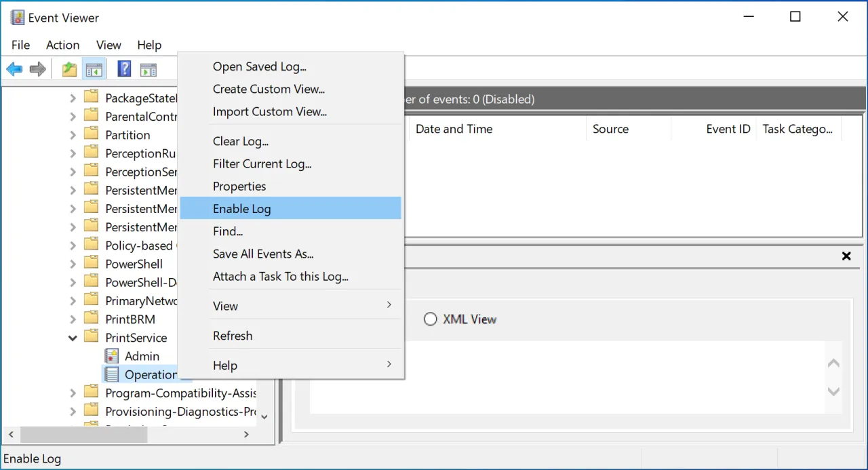Collapse the PrintService tree node
This screenshot has height=470, width=868.
coord(73,338)
